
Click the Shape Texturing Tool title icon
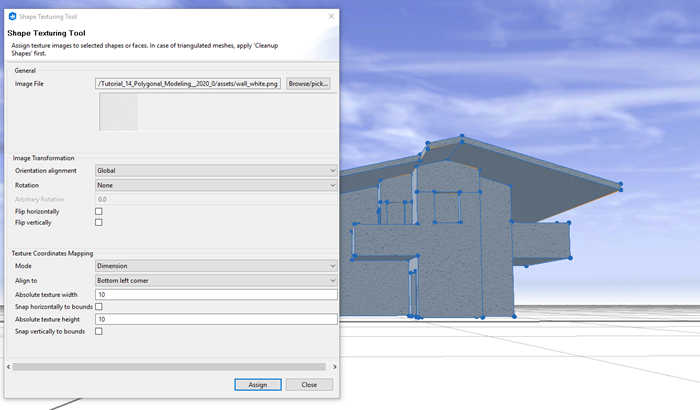coord(12,16)
